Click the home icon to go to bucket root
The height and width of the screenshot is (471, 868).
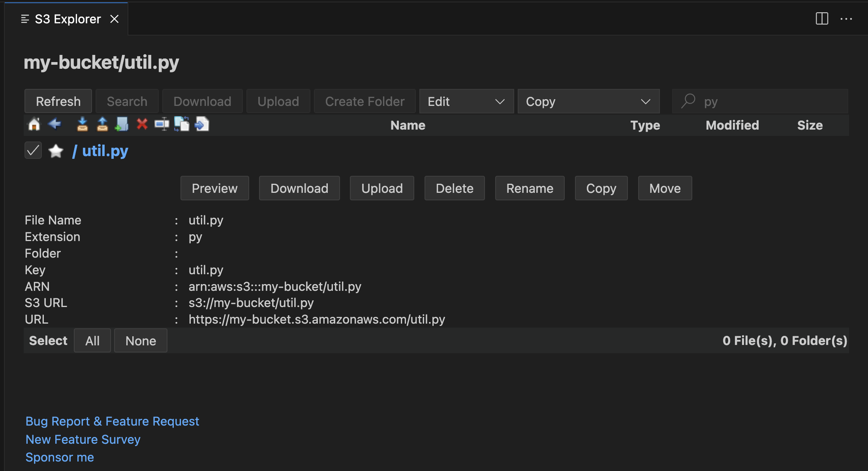point(34,124)
